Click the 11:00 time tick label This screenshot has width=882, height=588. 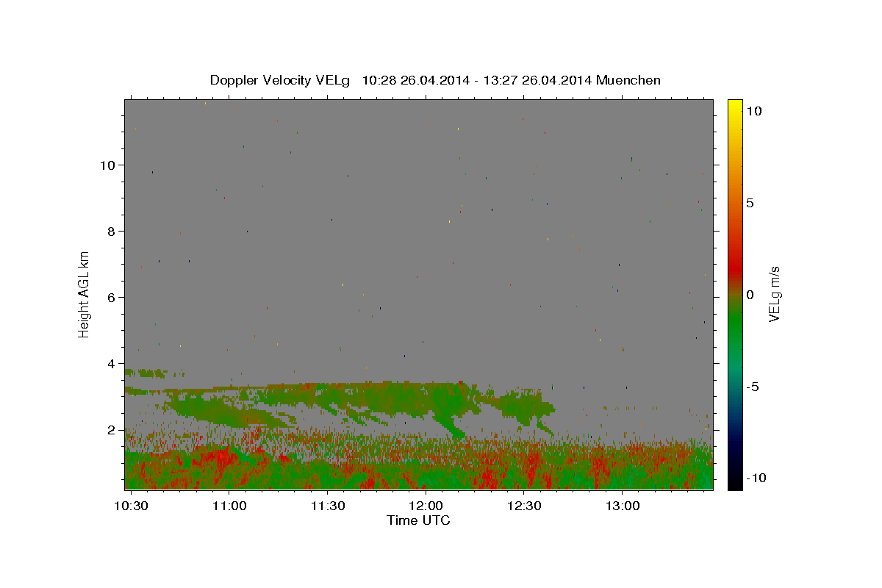pyautogui.click(x=229, y=506)
